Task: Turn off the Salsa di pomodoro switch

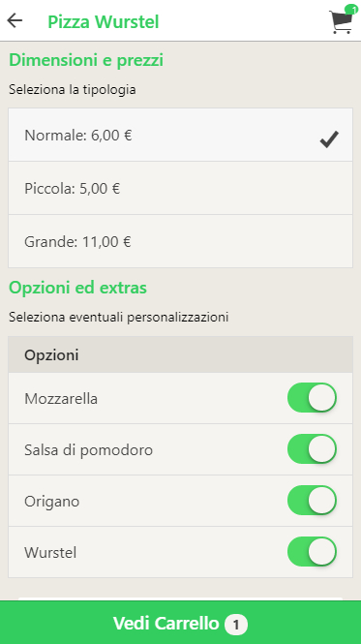Action: pyautogui.click(x=312, y=449)
